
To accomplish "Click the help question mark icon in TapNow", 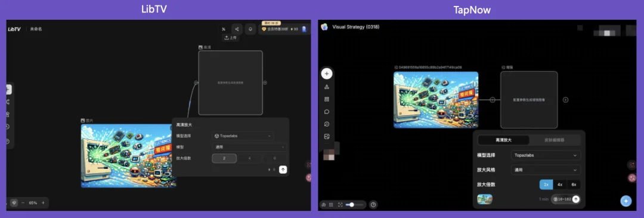I will (x=373, y=204).
